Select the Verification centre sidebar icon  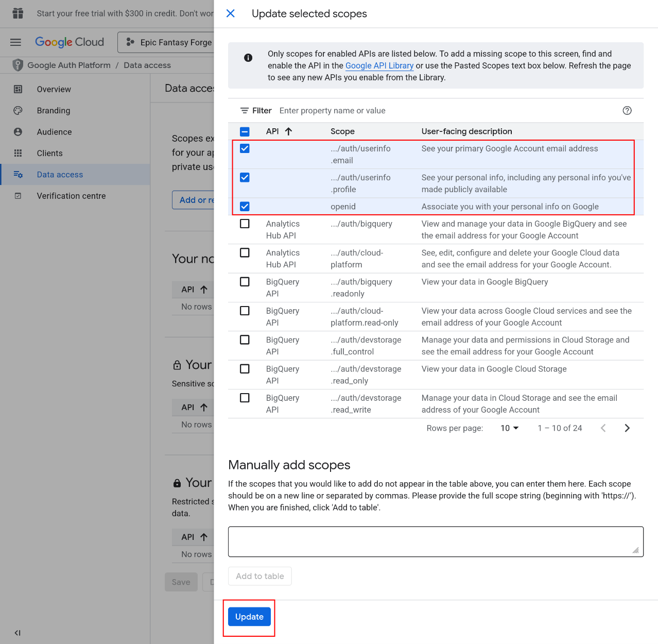point(18,196)
